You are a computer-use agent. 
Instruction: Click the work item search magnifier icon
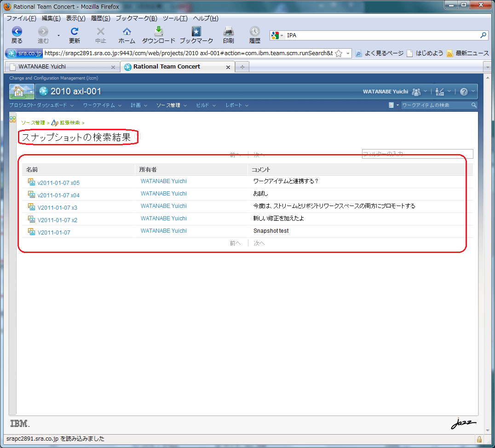474,105
